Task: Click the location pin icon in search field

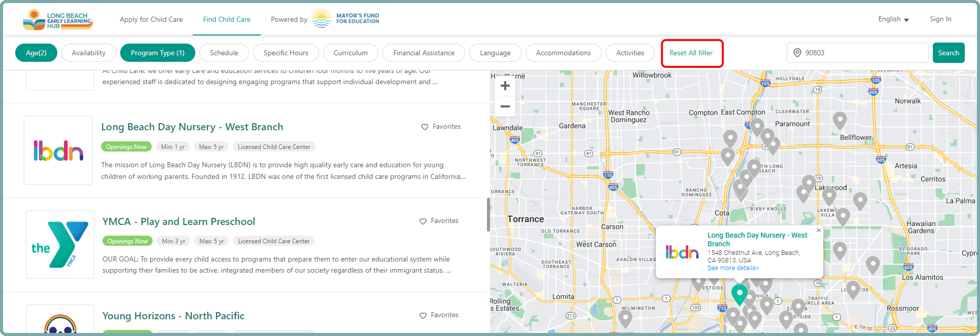Action: click(797, 53)
